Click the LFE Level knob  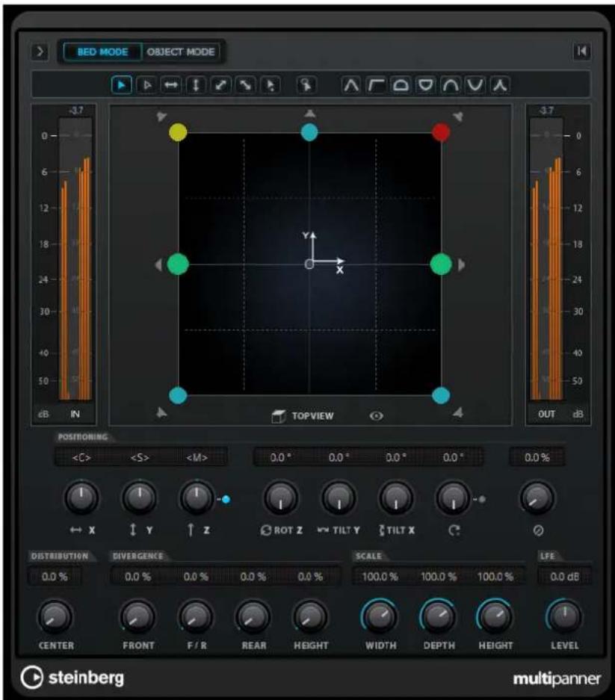coord(564,616)
